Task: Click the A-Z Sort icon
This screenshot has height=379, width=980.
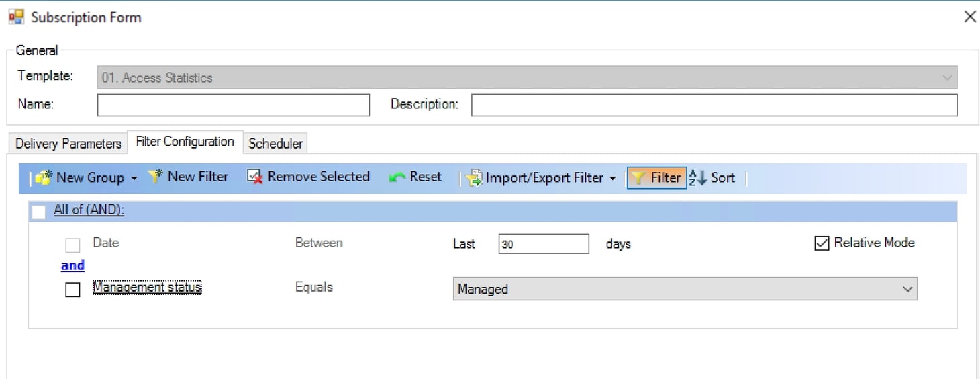Action: (x=698, y=178)
